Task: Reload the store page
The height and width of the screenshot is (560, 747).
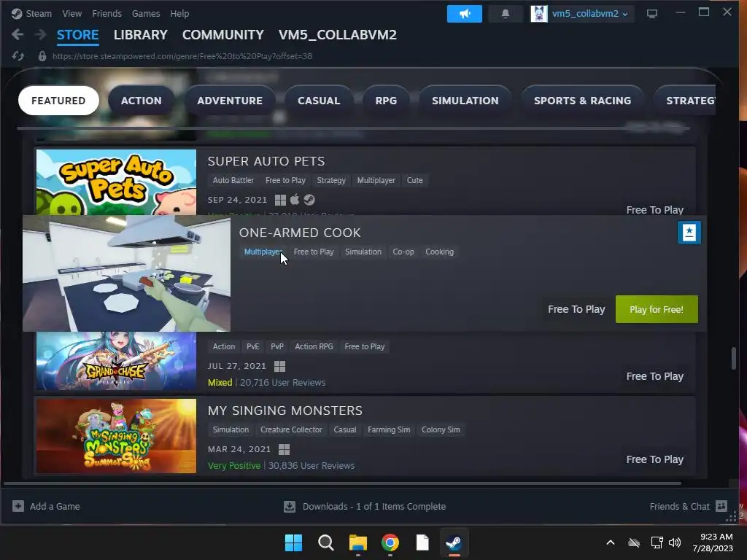Action: click(x=18, y=56)
